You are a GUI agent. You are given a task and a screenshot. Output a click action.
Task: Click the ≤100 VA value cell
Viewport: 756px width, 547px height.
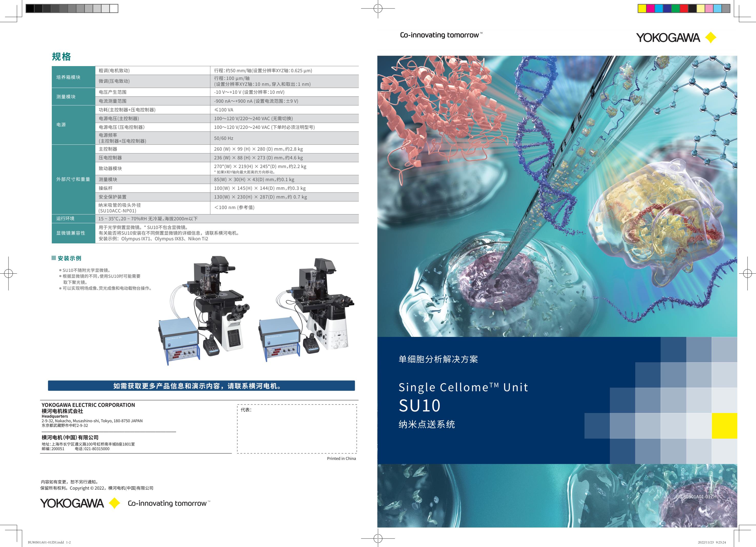pyautogui.click(x=284, y=110)
